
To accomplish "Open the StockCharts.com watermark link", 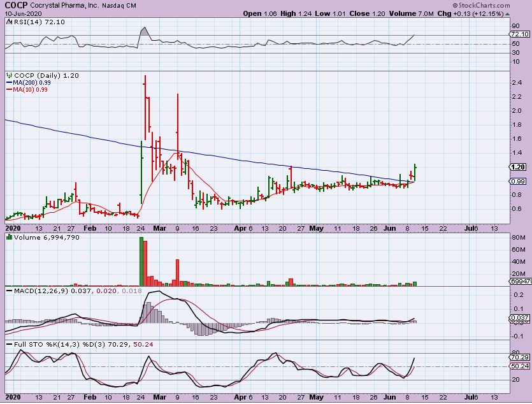I will [x=500, y=5].
